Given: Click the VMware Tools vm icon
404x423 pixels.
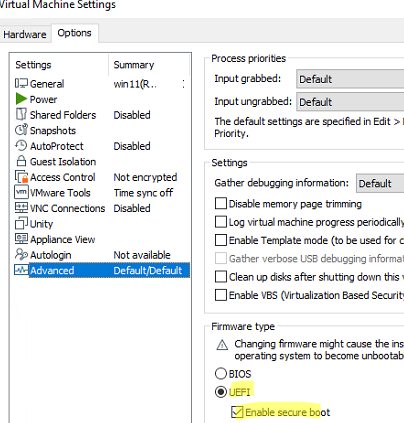Looking at the screenshot, I should [x=21, y=192].
